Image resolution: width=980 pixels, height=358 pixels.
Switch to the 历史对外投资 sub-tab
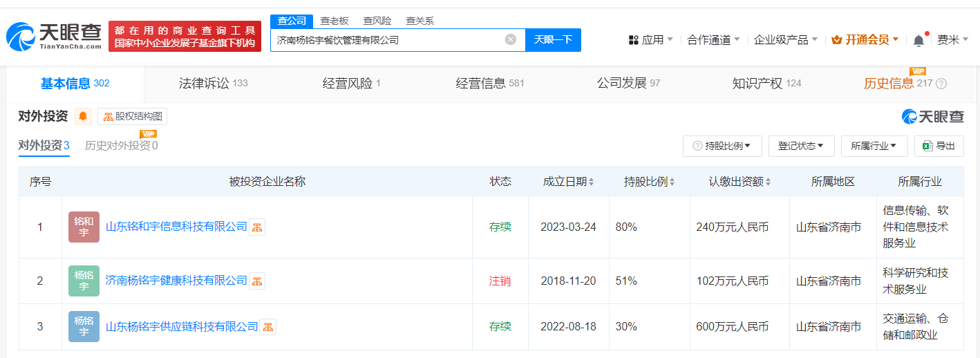pyautogui.click(x=121, y=145)
